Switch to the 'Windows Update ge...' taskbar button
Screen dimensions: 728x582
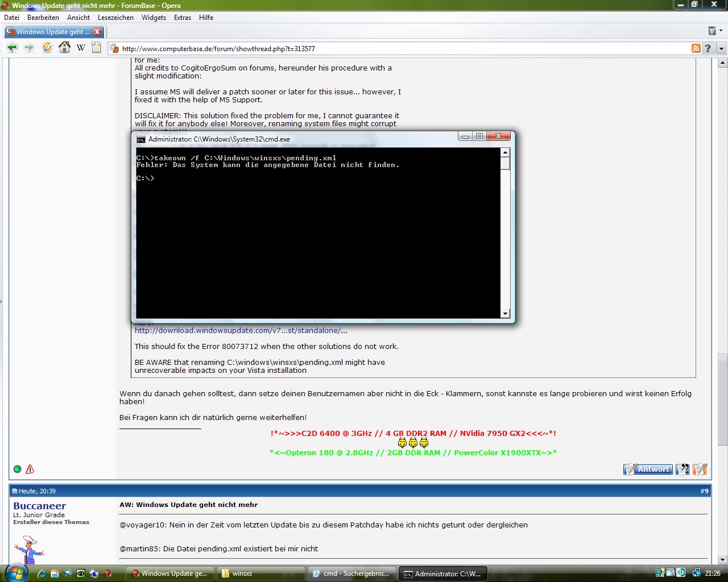(170, 573)
